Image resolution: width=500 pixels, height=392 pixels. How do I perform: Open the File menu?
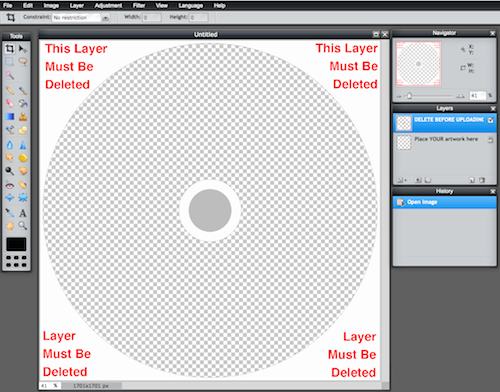tap(8, 5)
